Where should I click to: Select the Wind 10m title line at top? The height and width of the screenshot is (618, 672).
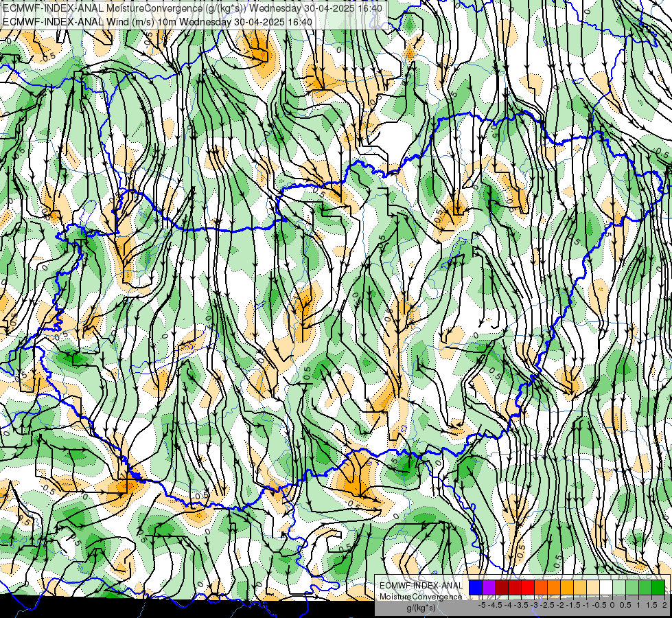(157, 21)
